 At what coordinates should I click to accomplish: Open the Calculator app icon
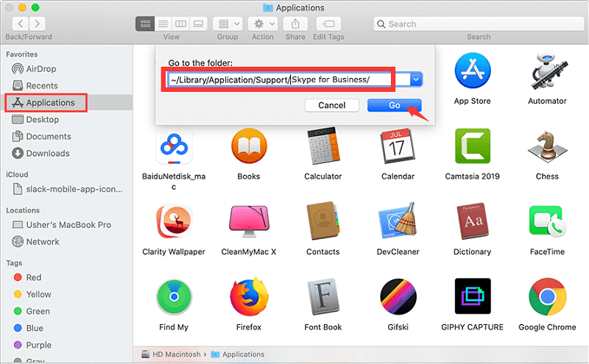[322, 148]
